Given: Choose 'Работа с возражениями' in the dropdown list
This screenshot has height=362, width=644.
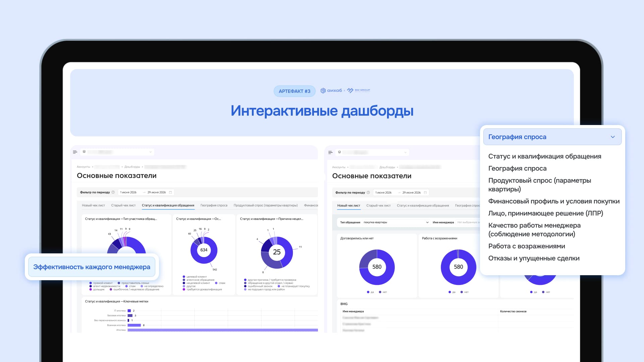Looking at the screenshot, I should (x=527, y=246).
